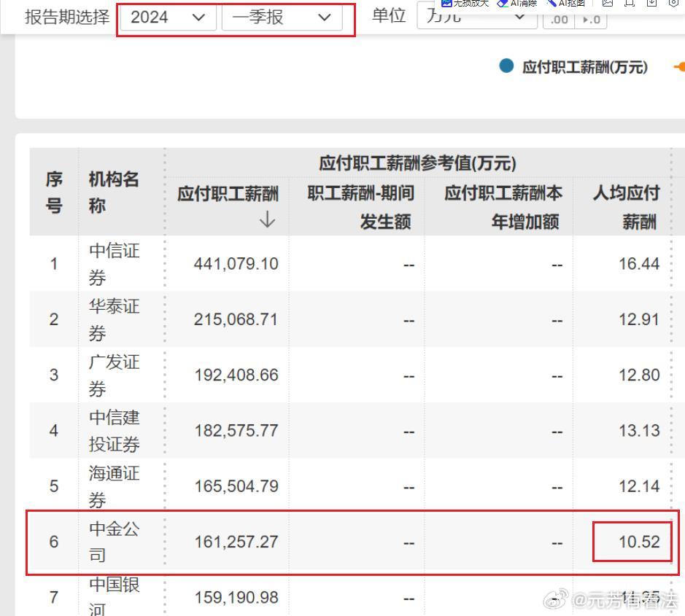This screenshot has width=685, height=616.
Task: Click the value 159,190.98
Action: tap(236, 598)
